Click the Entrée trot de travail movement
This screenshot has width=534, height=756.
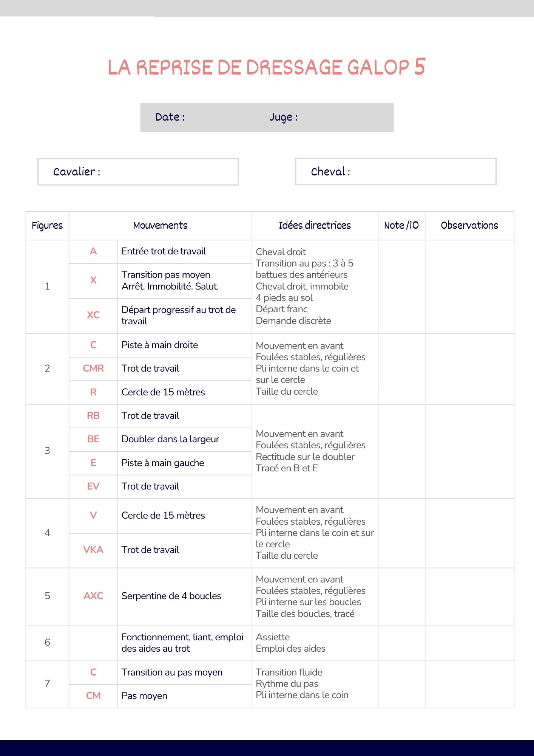point(164,251)
